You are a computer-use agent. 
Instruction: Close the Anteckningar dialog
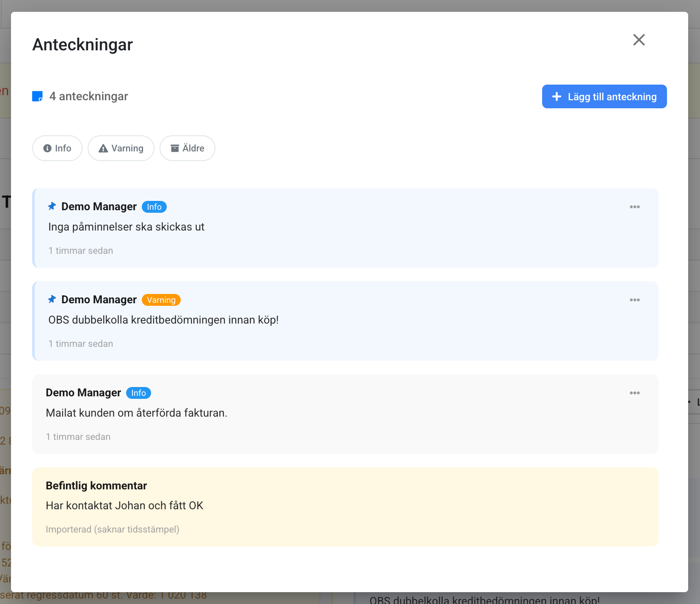tap(639, 40)
